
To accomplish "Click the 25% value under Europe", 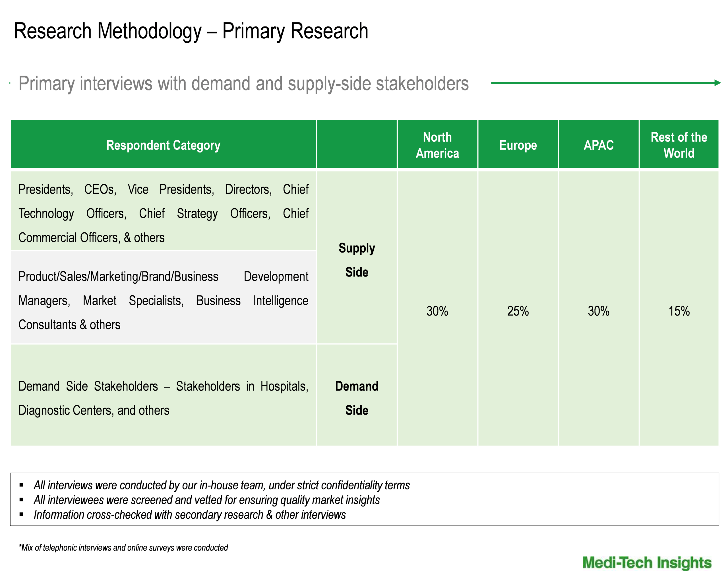I will [x=518, y=311].
